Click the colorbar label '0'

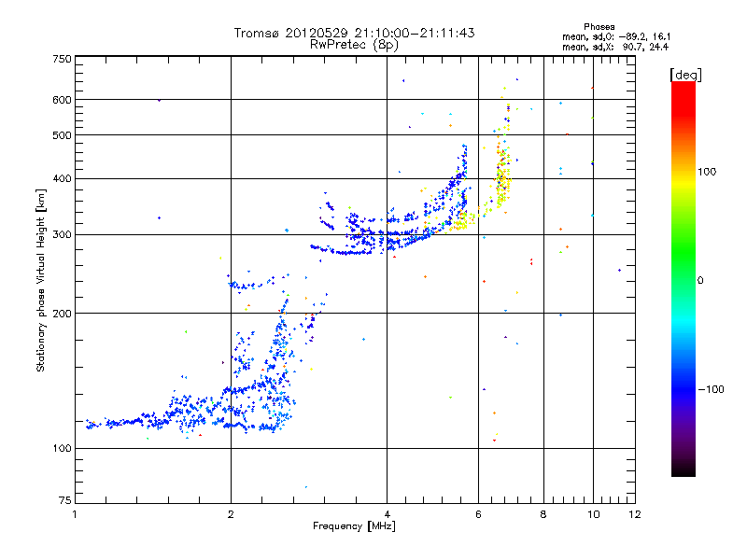coord(700,281)
